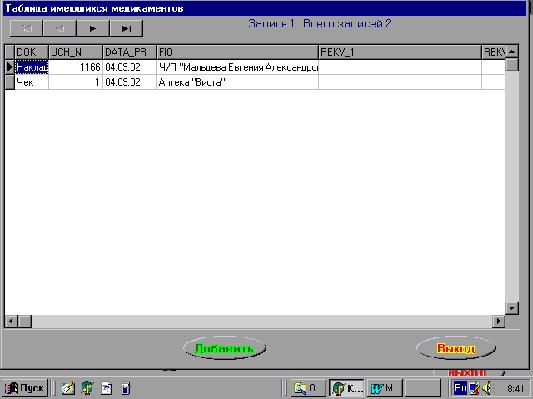This screenshot has height=399, width=533.
Task: Click the green Добавить button
Action: coord(224,348)
